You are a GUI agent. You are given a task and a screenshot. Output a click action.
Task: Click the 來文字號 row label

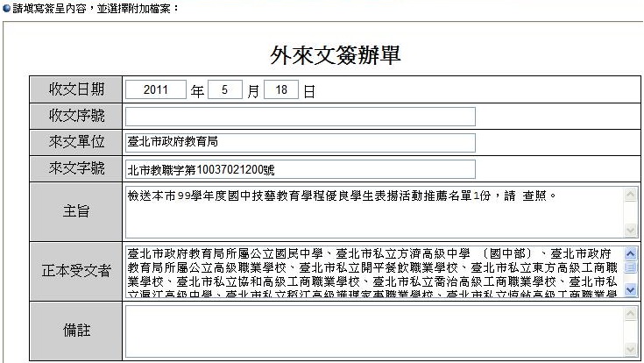76,168
